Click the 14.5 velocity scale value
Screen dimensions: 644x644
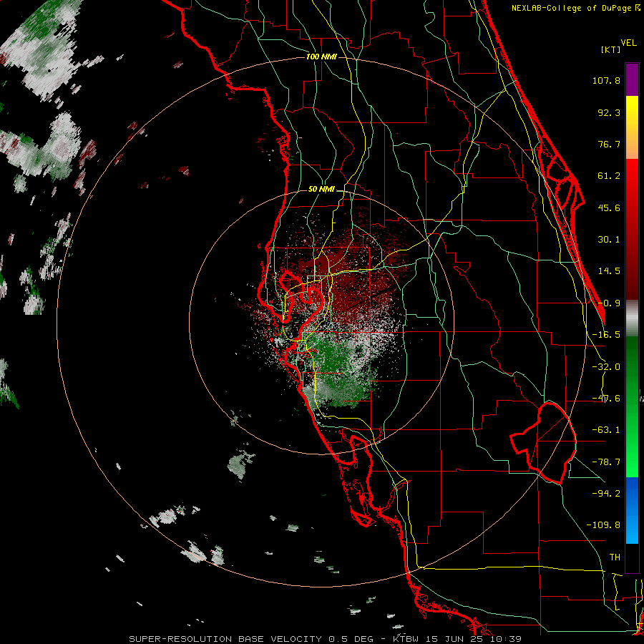[609, 271]
